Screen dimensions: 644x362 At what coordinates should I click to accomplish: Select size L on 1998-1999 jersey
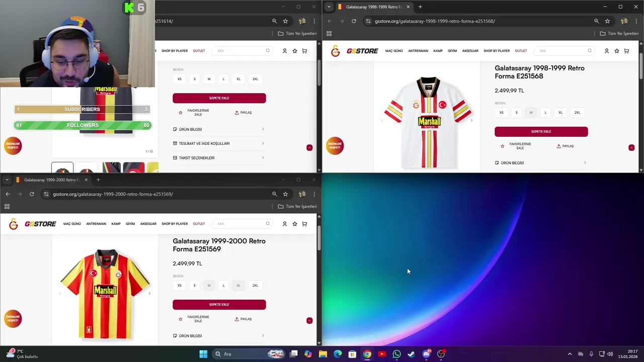545,113
